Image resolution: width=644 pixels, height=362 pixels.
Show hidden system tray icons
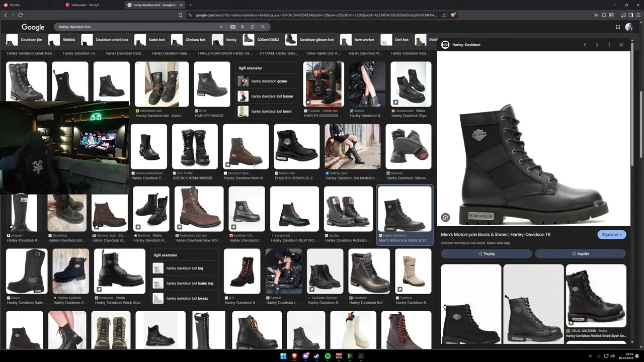[590, 356]
